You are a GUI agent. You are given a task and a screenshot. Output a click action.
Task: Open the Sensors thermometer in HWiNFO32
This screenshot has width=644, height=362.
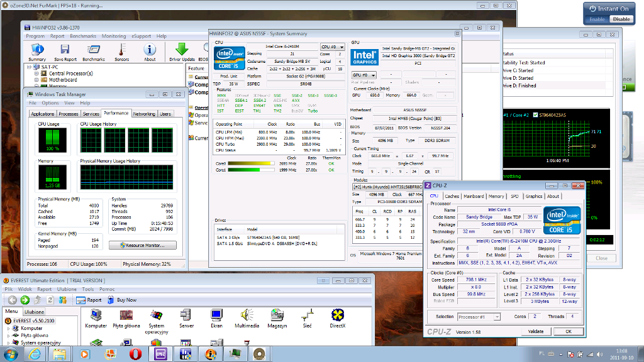[x=121, y=53]
